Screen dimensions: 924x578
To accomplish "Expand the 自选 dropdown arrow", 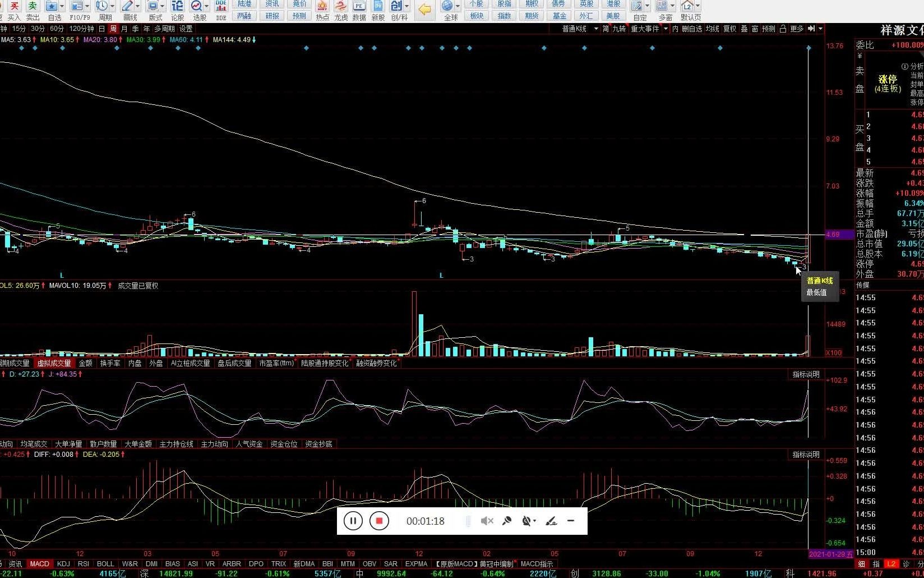I will click(x=62, y=6).
